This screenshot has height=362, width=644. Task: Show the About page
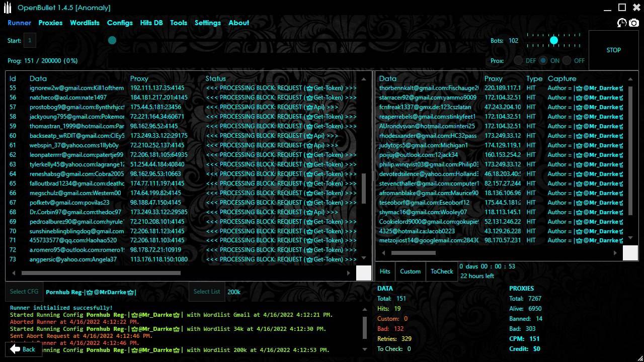(x=238, y=23)
